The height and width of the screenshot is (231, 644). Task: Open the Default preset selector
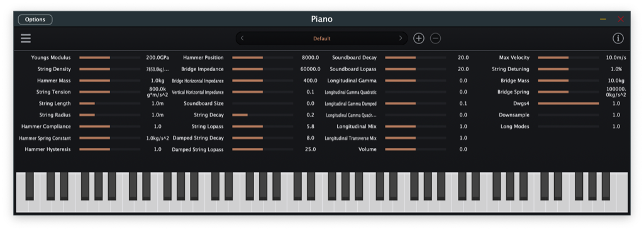click(x=321, y=38)
